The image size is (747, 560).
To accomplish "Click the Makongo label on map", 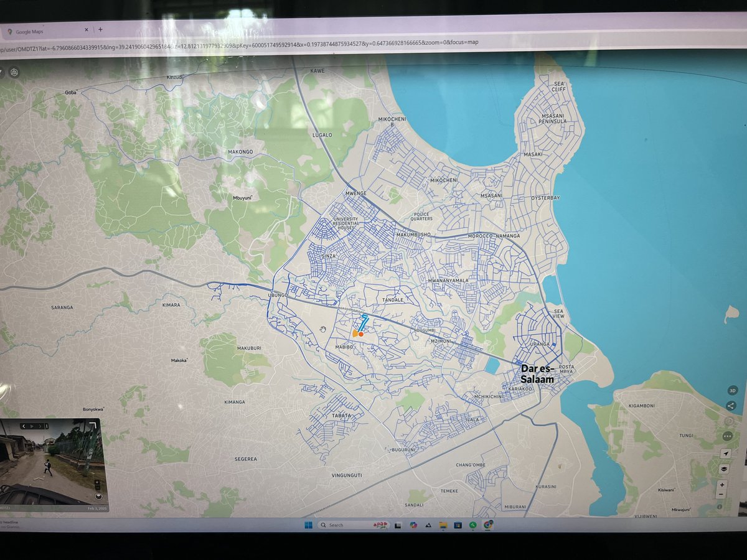I will [x=240, y=152].
